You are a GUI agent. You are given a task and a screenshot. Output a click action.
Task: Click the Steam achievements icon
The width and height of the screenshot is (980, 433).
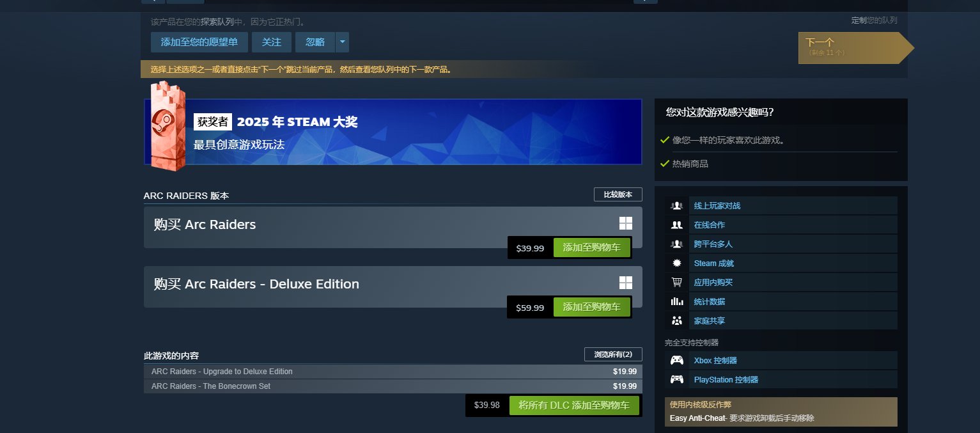point(676,264)
